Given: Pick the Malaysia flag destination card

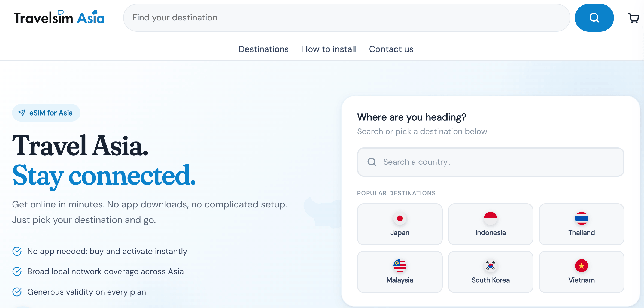Looking at the screenshot, I should pos(400,272).
